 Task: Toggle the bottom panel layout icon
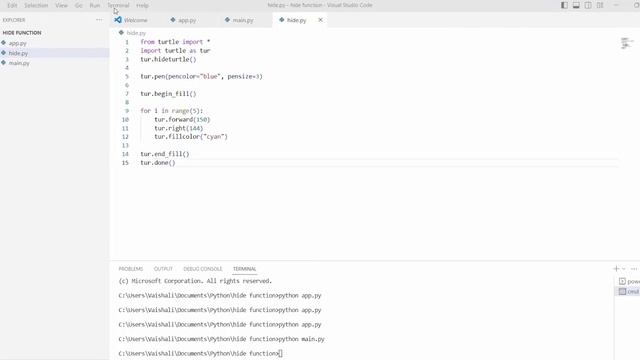click(576, 5)
